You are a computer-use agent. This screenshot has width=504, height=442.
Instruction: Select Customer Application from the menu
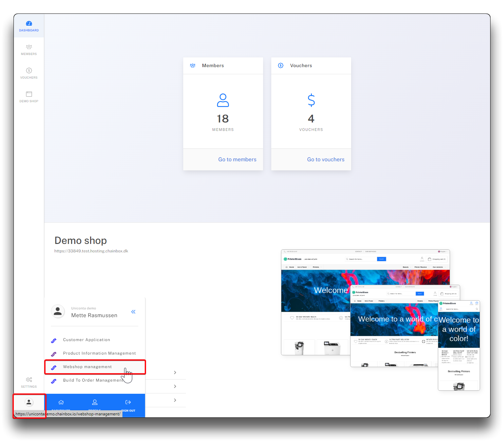(x=86, y=340)
